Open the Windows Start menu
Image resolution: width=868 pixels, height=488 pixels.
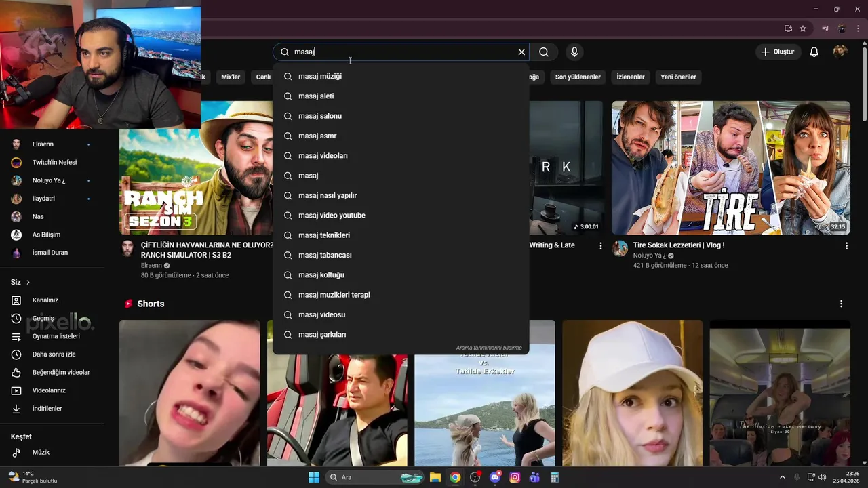tap(314, 477)
